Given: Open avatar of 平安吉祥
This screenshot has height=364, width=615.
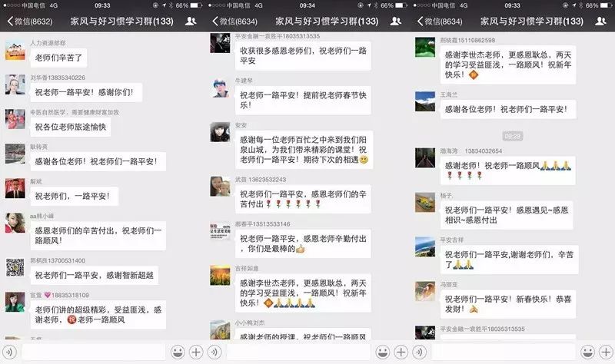Looking at the screenshot, I should tap(425, 247).
